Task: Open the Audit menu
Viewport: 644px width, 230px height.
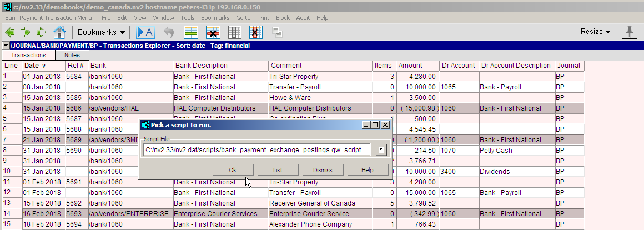Action: click(x=303, y=18)
